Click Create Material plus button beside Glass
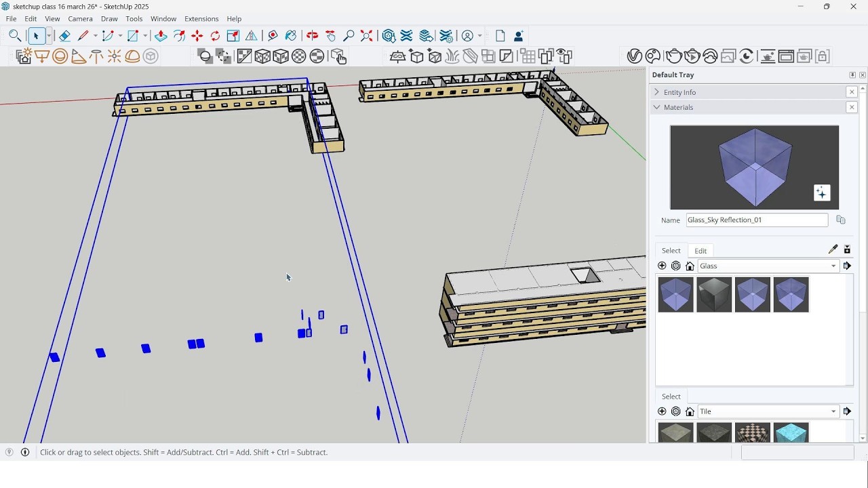Image resolution: width=868 pixels, height=488 pixels. [x=663, y=266]
